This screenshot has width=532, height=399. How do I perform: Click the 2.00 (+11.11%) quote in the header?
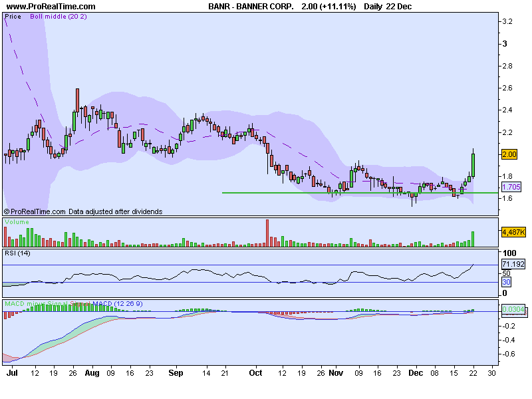[329, 7]
